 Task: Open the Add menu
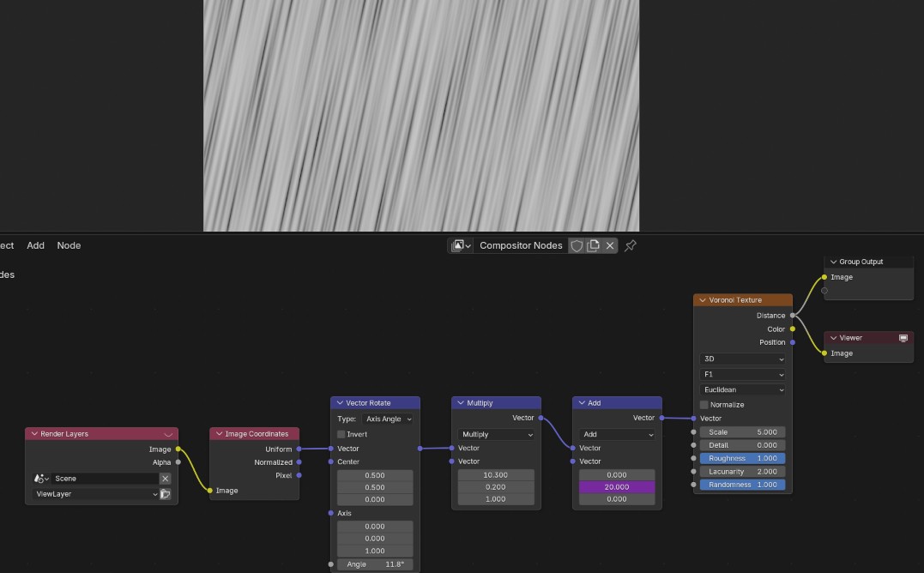[35, 245]
